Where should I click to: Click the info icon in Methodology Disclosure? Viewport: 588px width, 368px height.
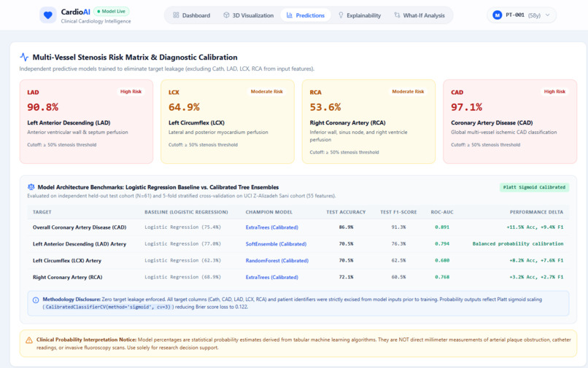click(36, 300)
